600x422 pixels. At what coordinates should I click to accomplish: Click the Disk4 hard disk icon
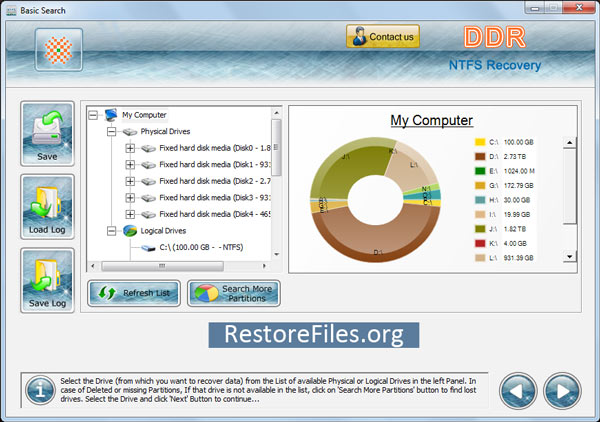click(x=148, y=214)
